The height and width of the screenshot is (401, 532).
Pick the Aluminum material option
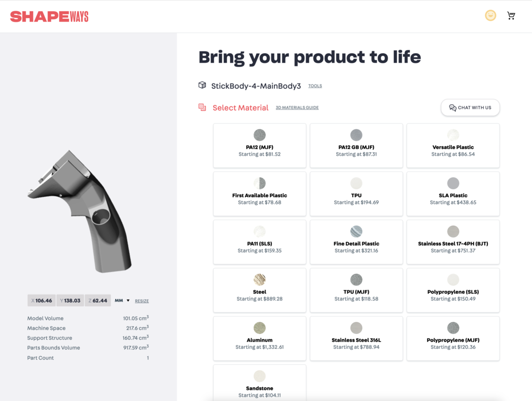pyautogui.click(x=260, y=338)
